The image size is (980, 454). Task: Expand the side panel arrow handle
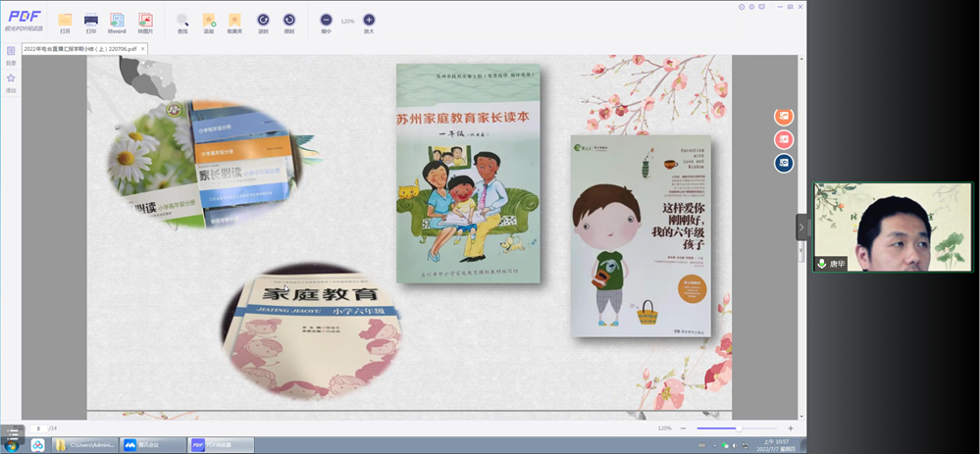click(801, 227)
